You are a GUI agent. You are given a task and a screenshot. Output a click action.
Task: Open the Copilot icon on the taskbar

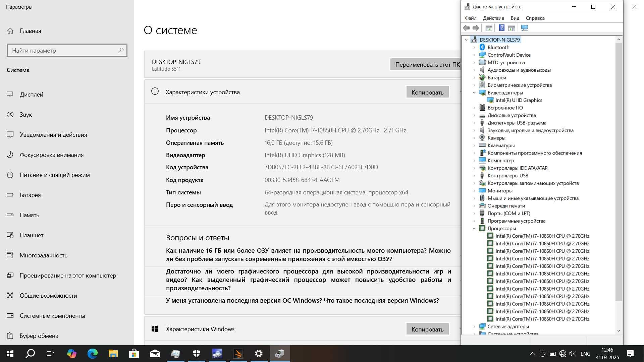click(x=71, y=354)
